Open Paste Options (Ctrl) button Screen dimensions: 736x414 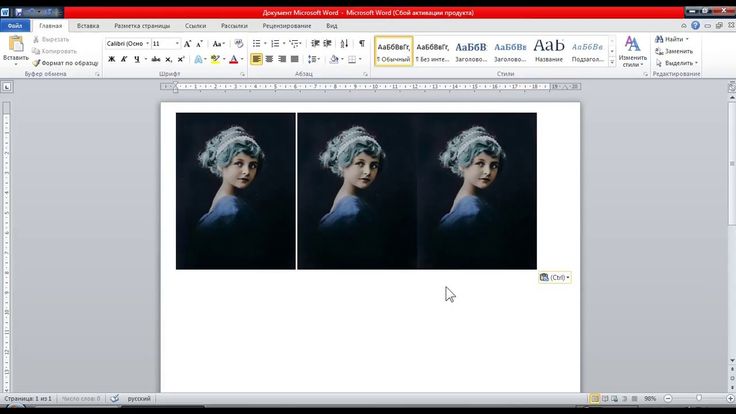555,277
